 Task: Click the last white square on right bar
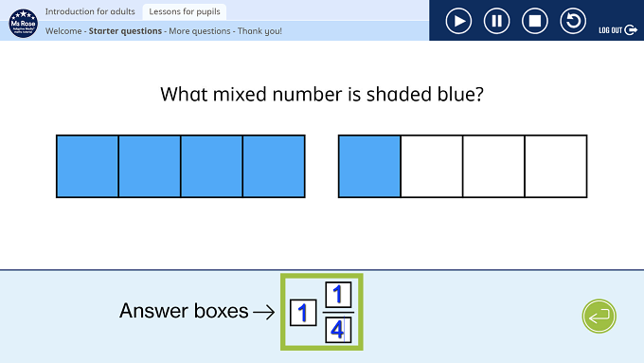click(556, 167)
